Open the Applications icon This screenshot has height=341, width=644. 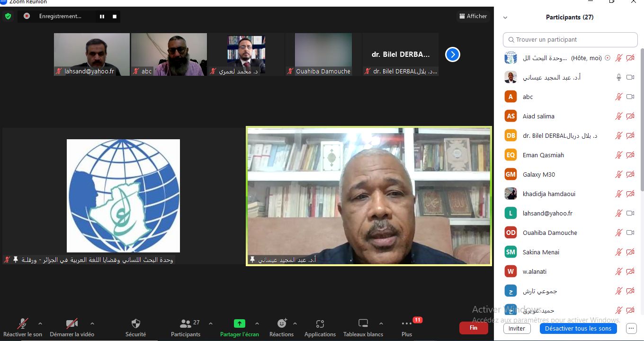[320, 324]
